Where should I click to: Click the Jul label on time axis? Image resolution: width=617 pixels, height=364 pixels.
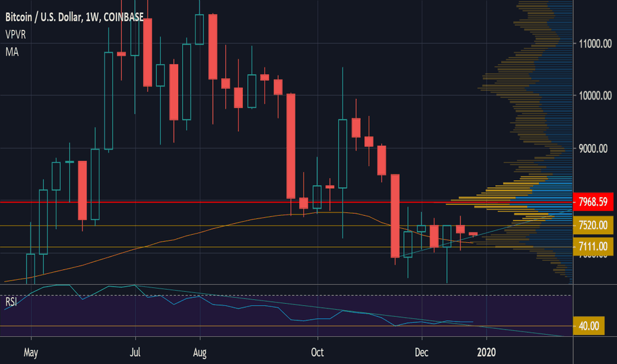(135, 352)
